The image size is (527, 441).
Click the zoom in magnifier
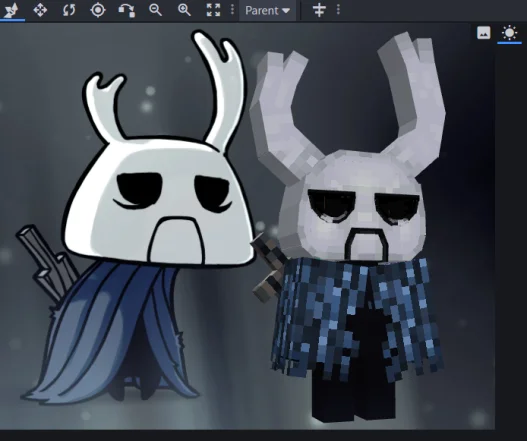[184, 10]
